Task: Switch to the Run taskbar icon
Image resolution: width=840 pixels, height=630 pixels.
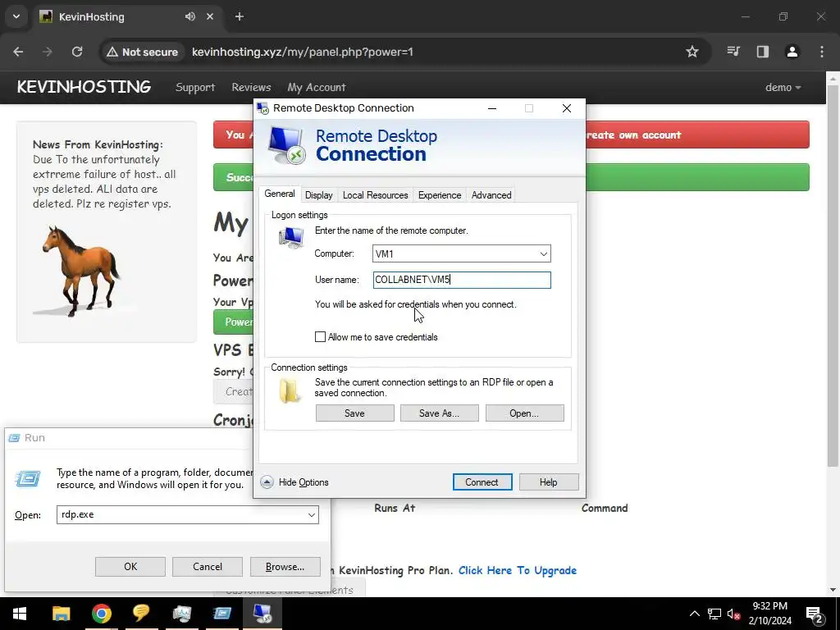Action: 221,614
